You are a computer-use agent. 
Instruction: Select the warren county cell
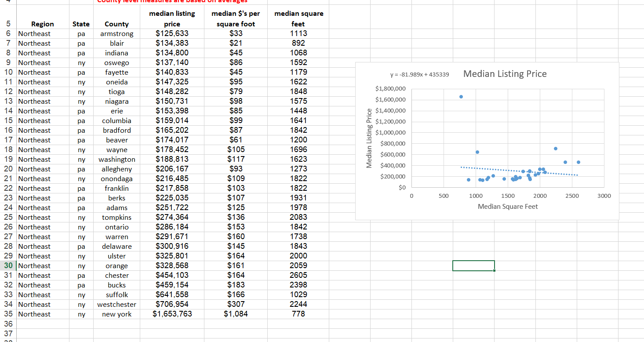tap(116, 237)
